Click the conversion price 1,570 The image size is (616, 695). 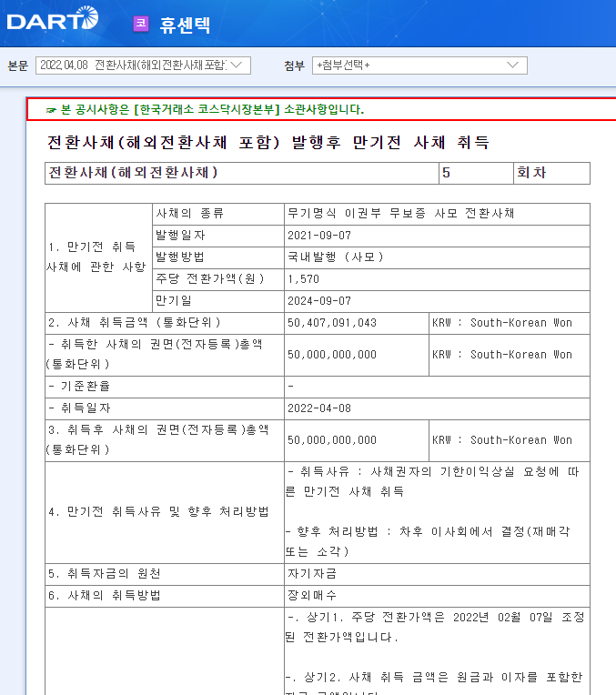click(x=303, y=279)
